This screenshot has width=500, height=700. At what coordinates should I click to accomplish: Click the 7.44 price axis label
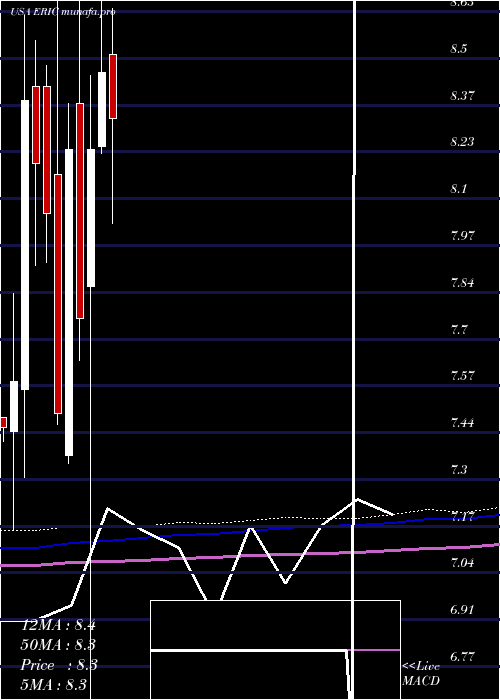click(x=462, y=423)
